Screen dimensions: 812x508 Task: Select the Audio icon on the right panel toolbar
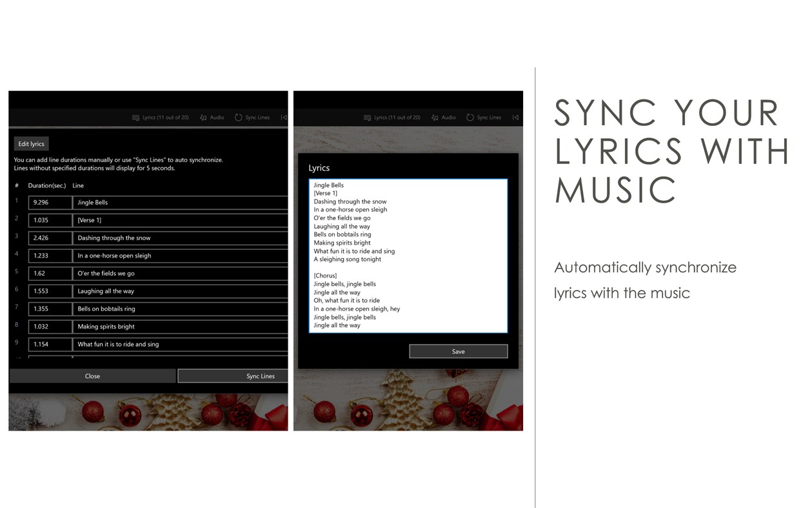click(x=435, y=117)
